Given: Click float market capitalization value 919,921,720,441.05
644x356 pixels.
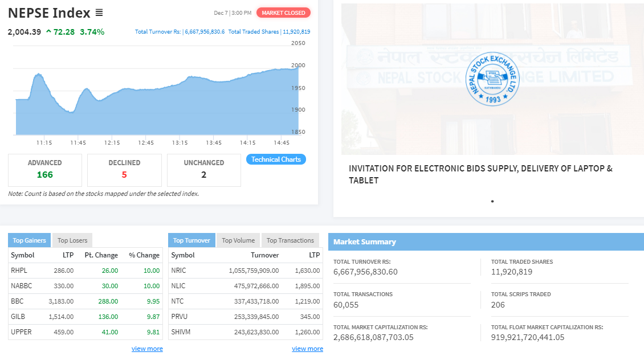Looking at the screenshot, I should click(x=528, y=337).
